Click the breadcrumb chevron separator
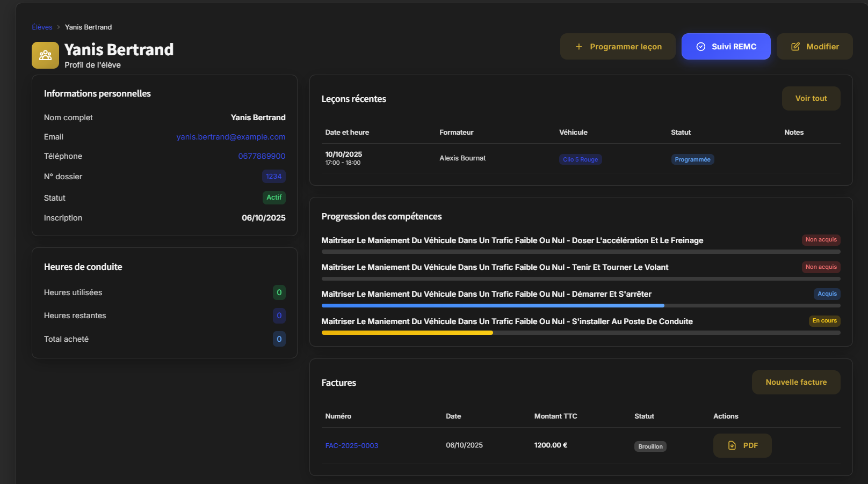The height and width of the screenshot is (484, 868). pyautogui.click(x=59, y=27)
